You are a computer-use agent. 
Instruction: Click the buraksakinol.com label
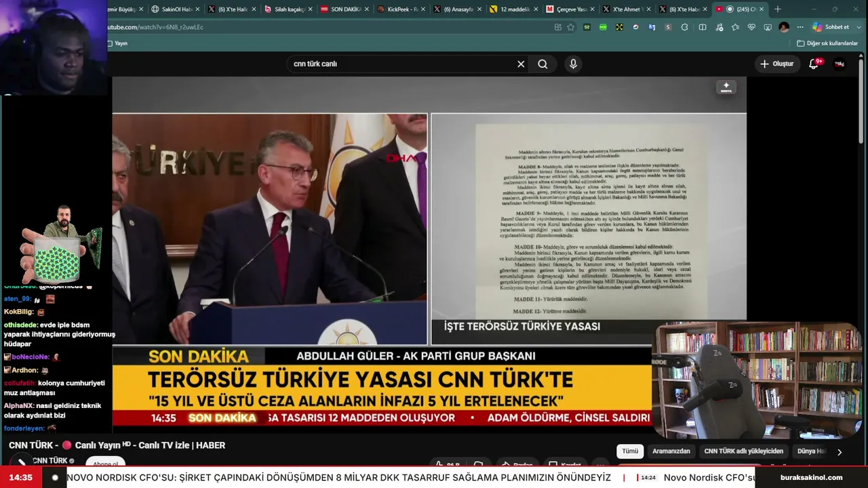(x=811, y=477)
